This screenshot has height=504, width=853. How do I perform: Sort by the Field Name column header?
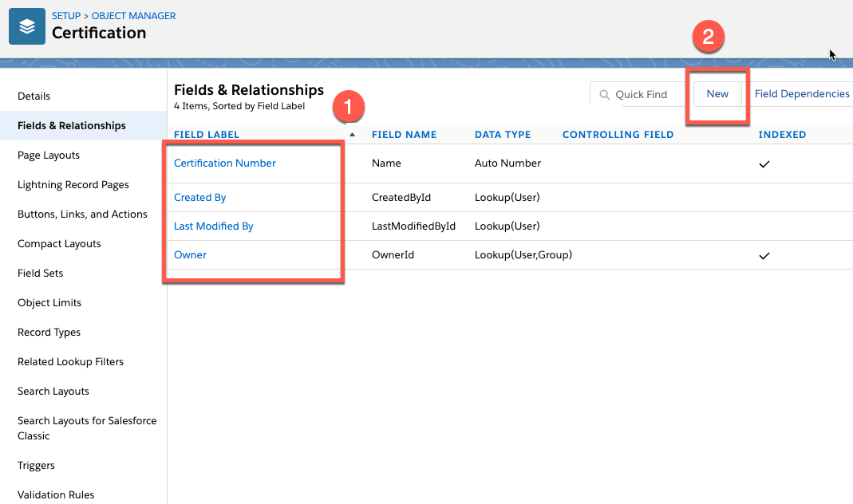[x=404, y=134]
